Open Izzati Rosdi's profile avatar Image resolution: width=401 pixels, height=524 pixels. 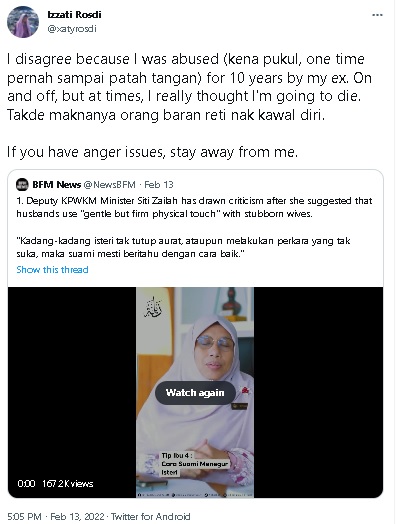pyautogui.click(x=23, y=22)
